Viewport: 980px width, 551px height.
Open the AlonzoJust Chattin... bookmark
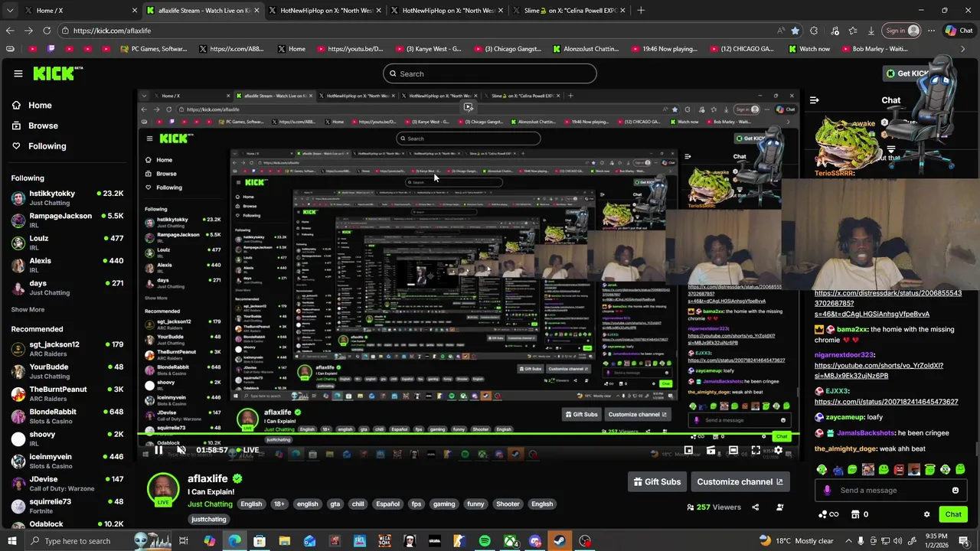click(x=586, y=49)
